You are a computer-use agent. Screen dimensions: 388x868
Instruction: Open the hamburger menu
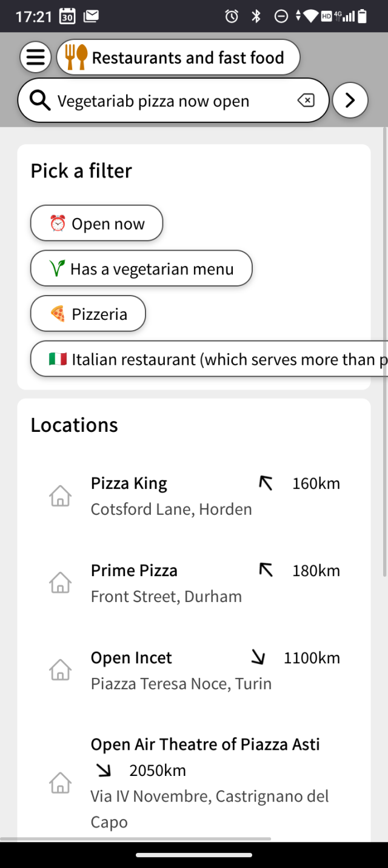point(36,58)
